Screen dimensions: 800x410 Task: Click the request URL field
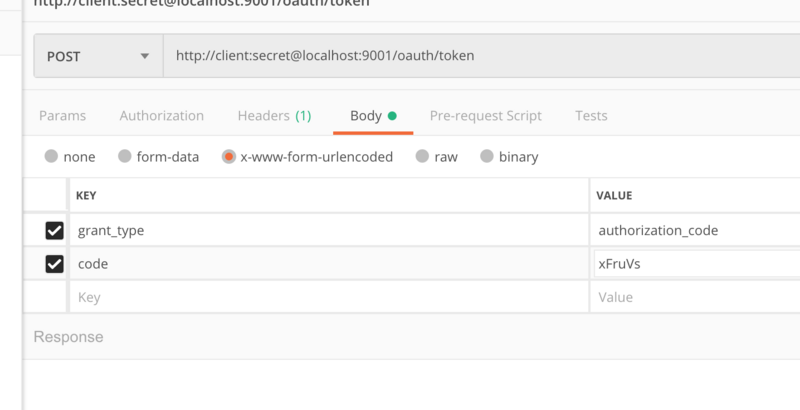[480, 56]
